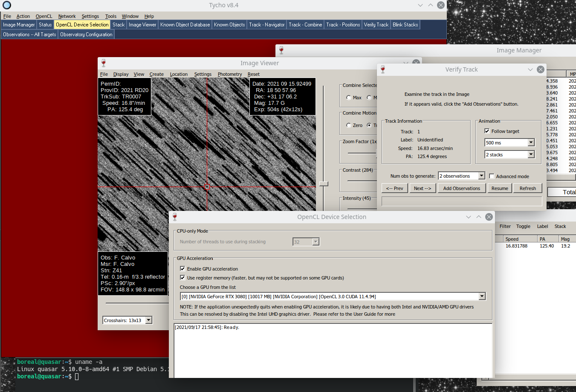Open the Tools menu in Tycho
The width and height of the screenshot is (576, 392).
111,16
